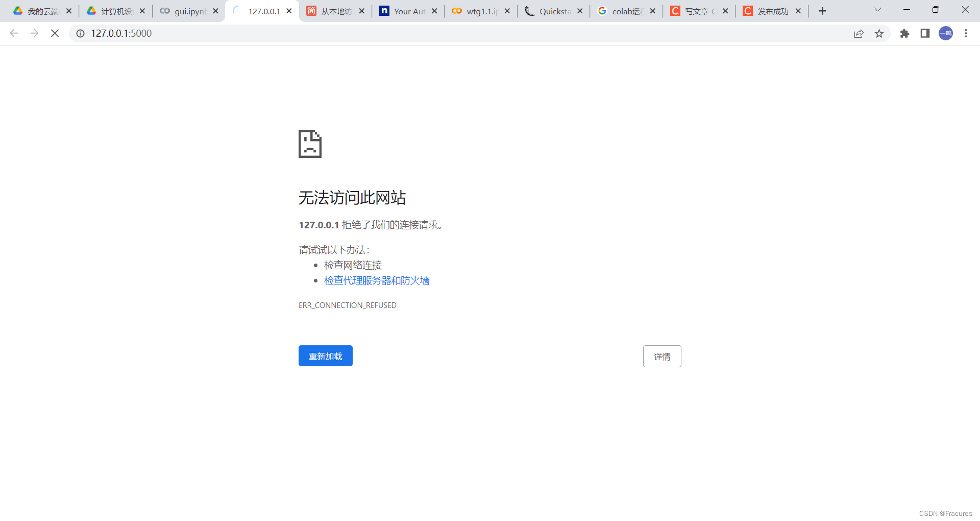Go forward to next page
This screenshot has height=521, width=980.
click(35, 33)
